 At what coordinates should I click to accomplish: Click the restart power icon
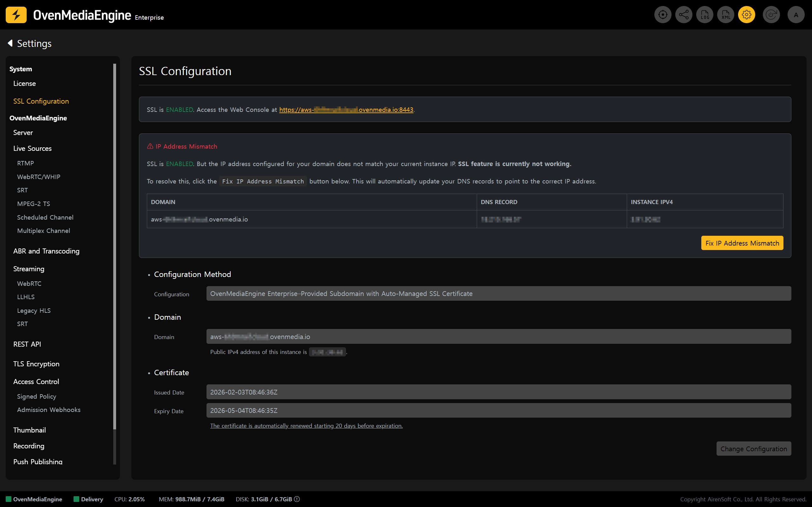[x=771, y=15]
